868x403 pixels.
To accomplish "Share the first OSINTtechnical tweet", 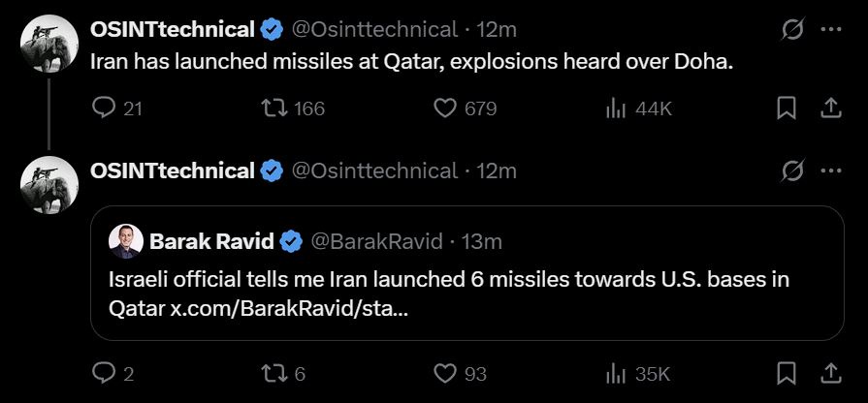I will [830, 108].
